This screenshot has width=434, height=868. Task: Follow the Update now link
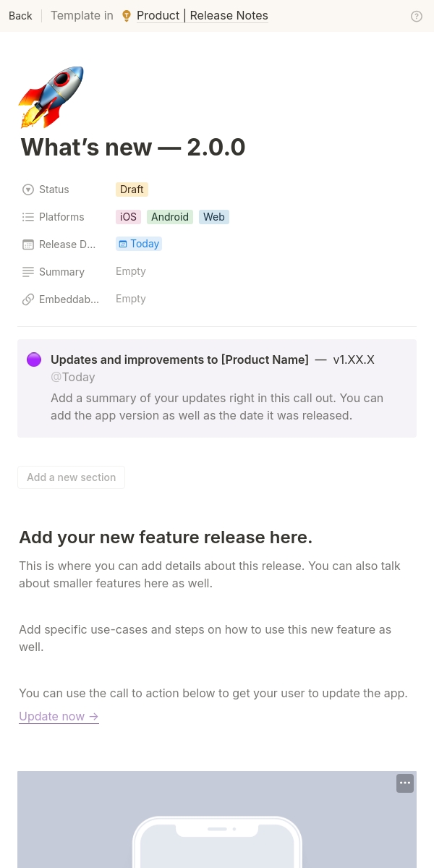coord(59,716)
